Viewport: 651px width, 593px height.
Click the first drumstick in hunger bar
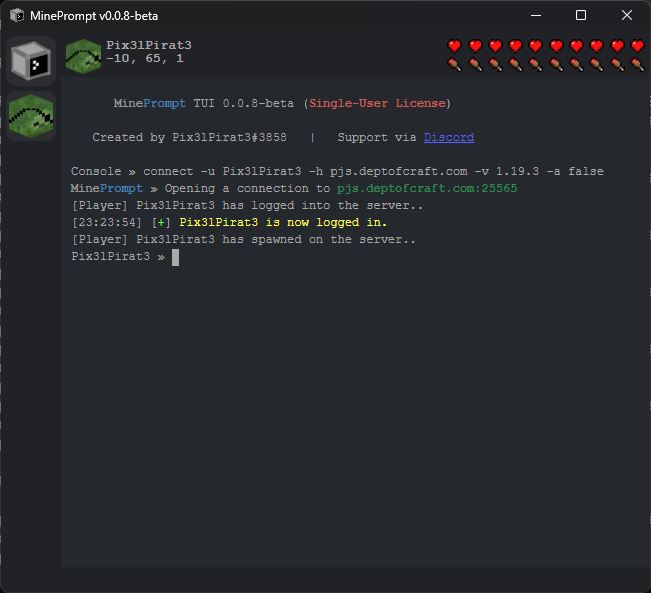pos(455,64)
